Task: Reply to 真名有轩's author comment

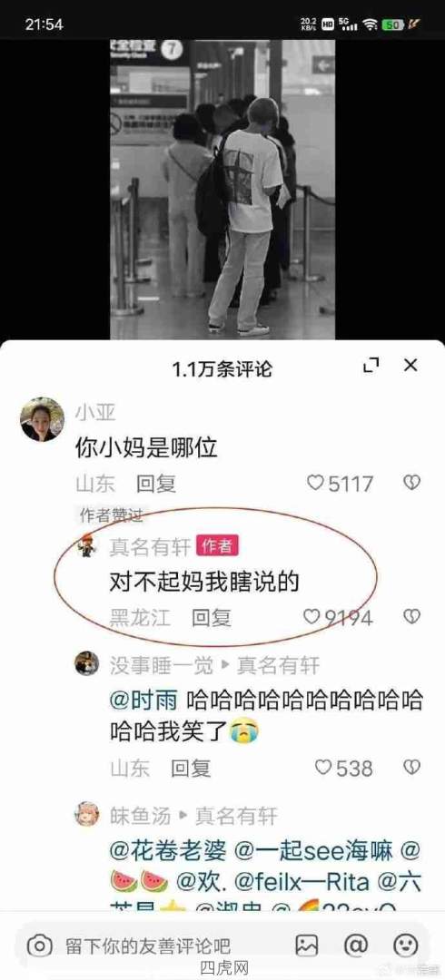Action: (212, 618)
